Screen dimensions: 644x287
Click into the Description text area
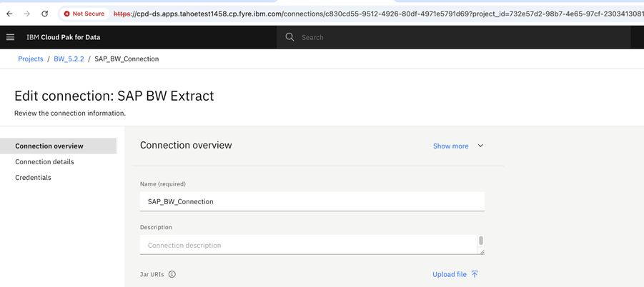pyautogui.click(x=309, y=245)
